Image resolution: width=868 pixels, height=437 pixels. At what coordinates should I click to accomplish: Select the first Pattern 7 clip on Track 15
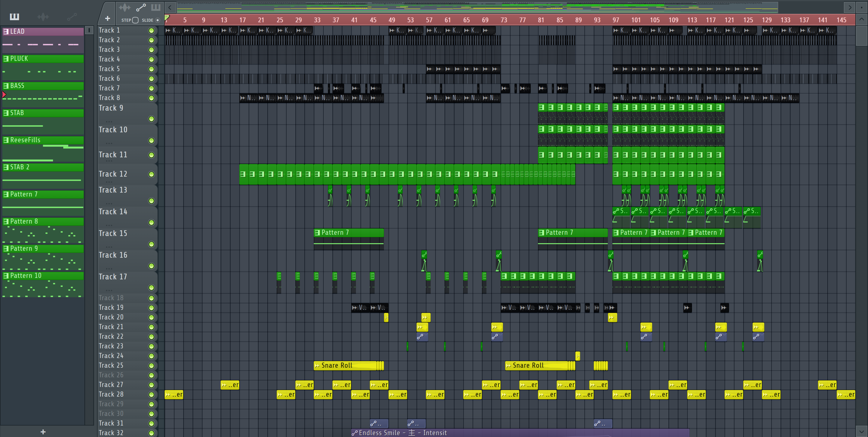pyautogui.click(x=349, y=239)
